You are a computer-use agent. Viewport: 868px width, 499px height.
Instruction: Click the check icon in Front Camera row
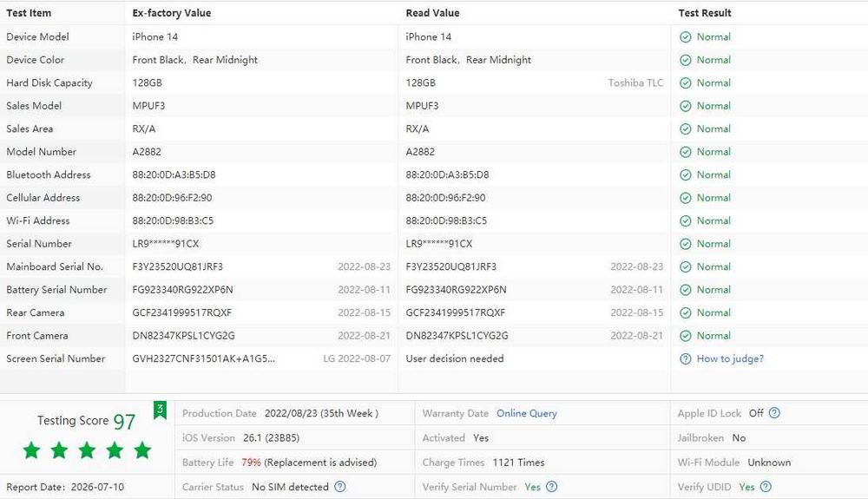pos(686,336)
